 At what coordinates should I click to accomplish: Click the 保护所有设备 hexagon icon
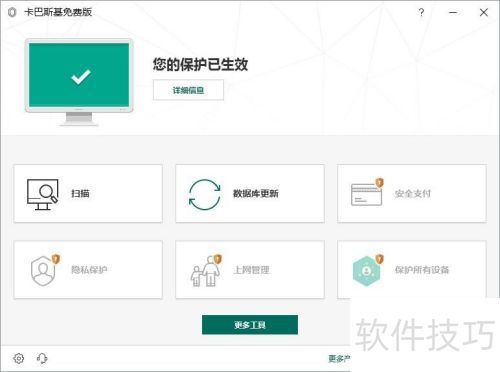coord(366,271)
